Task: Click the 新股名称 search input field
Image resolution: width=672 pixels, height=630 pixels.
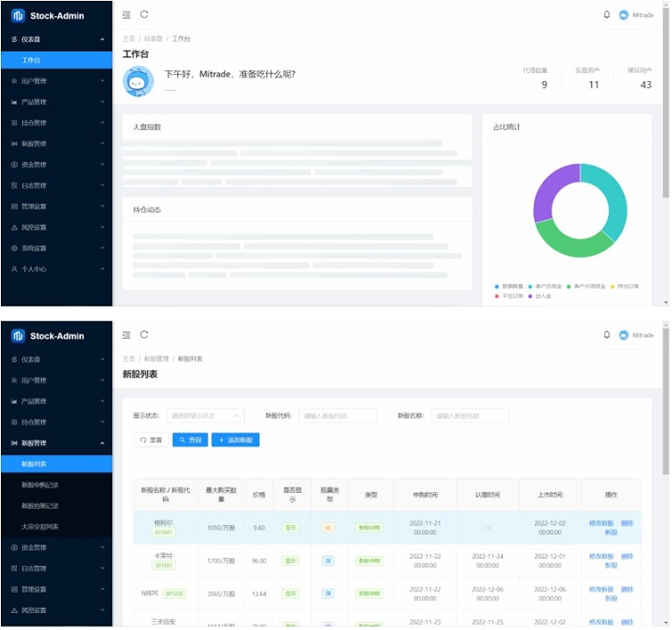Action: [470, 415]
